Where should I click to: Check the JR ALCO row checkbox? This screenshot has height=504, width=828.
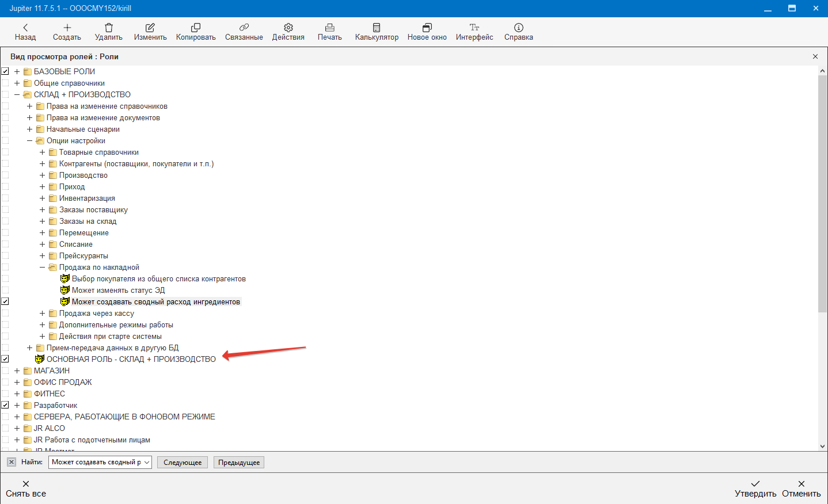(5, 428)
